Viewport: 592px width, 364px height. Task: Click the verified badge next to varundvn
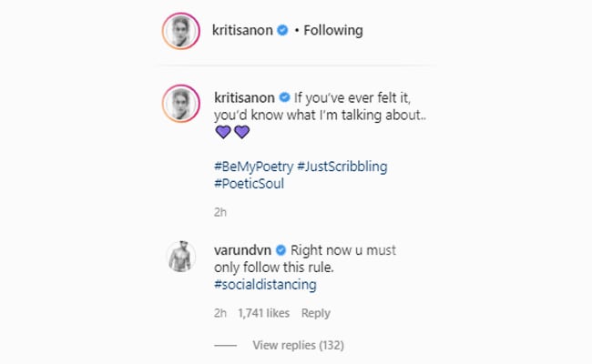click(281, 250)
